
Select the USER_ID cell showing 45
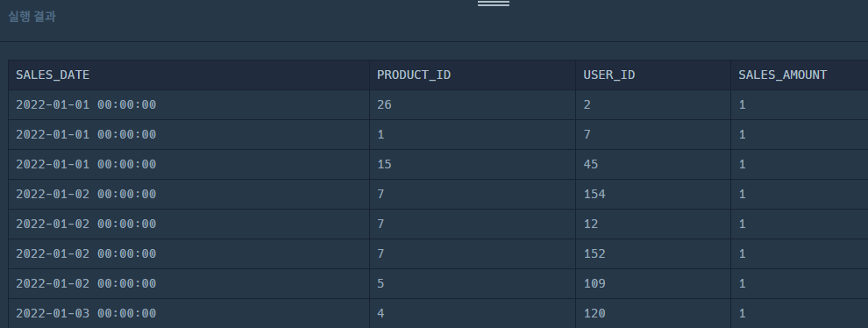pyautogui.click(x=653, y=165)
